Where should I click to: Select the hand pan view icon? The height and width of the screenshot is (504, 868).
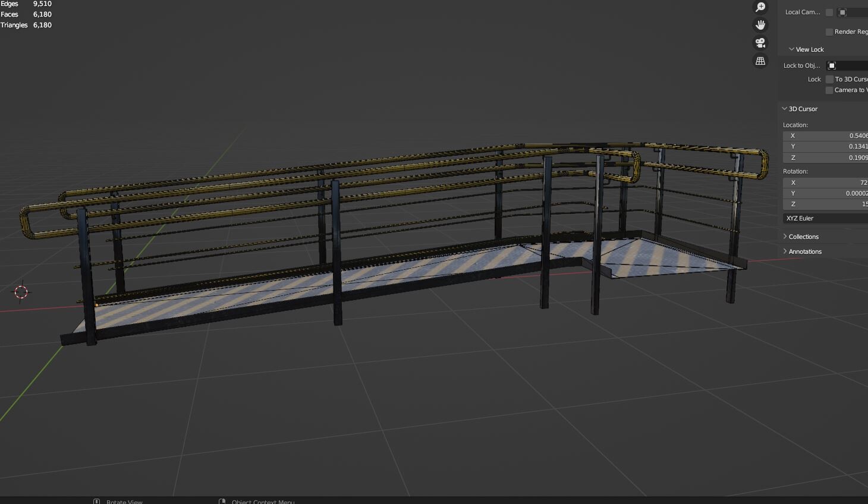(760, 24)
